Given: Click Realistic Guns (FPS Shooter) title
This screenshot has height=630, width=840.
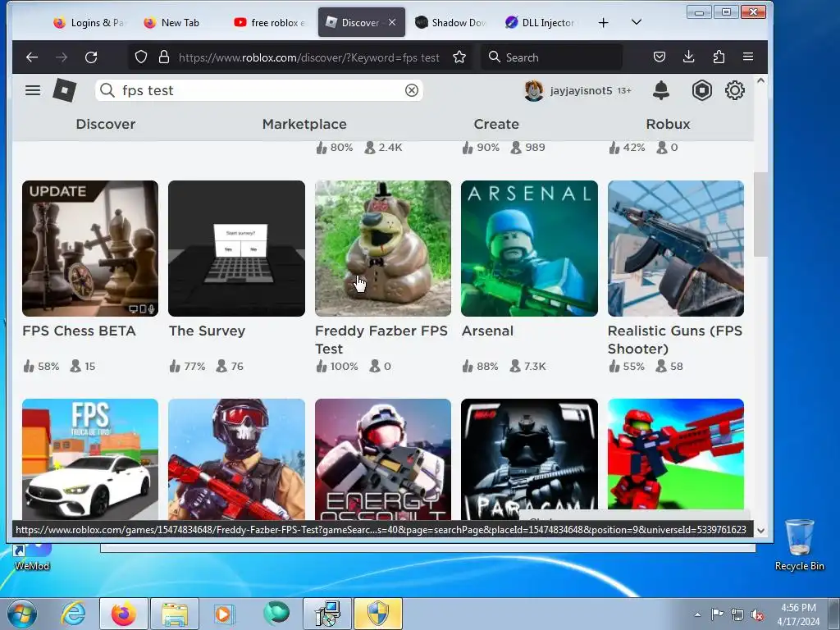Looking at the screenshot, I should click(675, 340).
